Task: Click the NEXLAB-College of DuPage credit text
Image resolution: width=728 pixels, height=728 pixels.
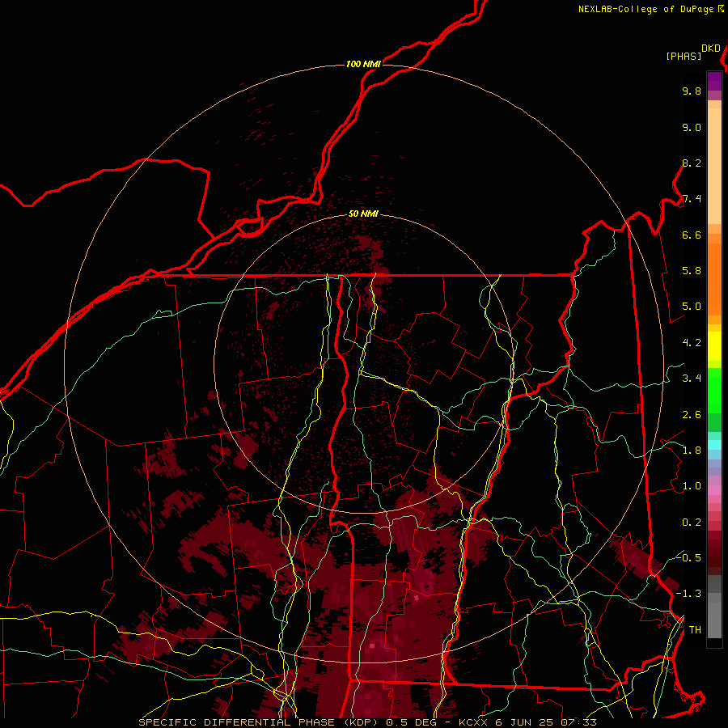Action: tap(645, 9)
